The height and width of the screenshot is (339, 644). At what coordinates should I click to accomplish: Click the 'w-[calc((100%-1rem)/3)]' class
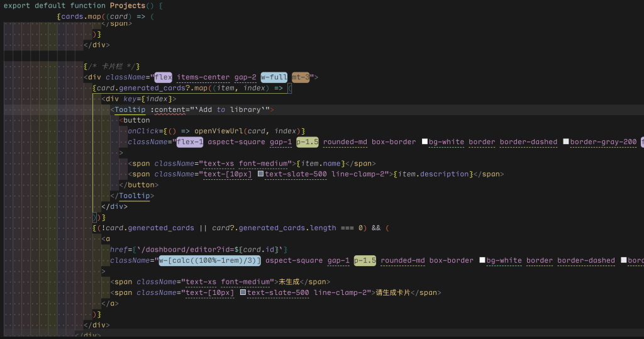(209, 260)
